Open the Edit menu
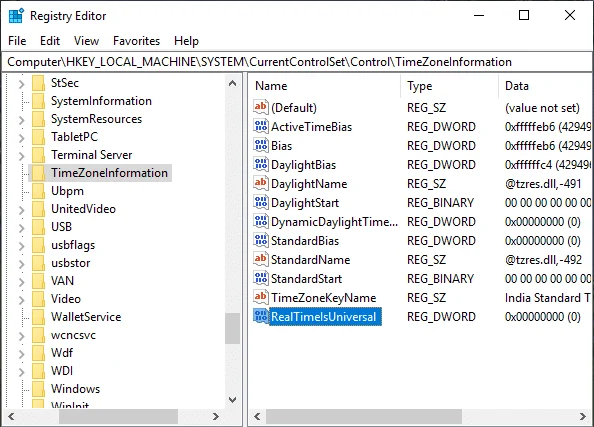This screenshot has width=594, height=427. pos(50,41)
